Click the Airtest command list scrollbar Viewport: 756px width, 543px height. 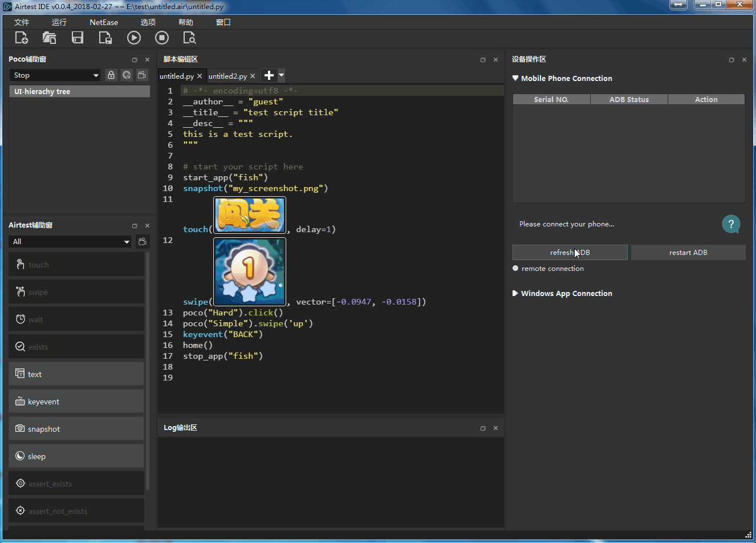[x=148, y=371]
